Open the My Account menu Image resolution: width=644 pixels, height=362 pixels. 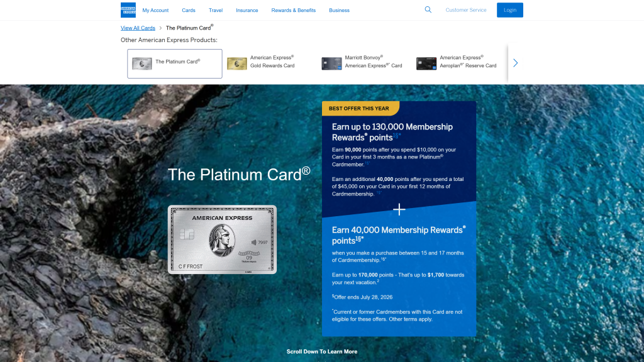(x=155, y=10)
